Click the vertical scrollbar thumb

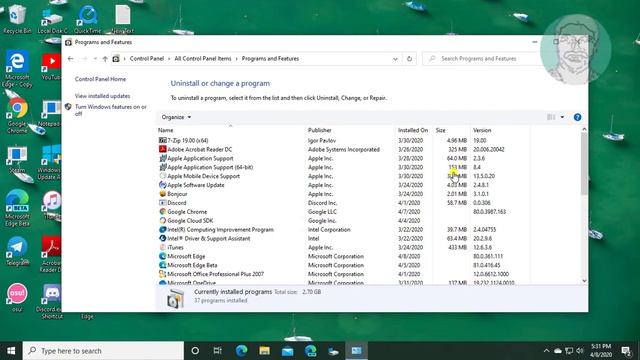pyautogui.click(x=584, y=163)
